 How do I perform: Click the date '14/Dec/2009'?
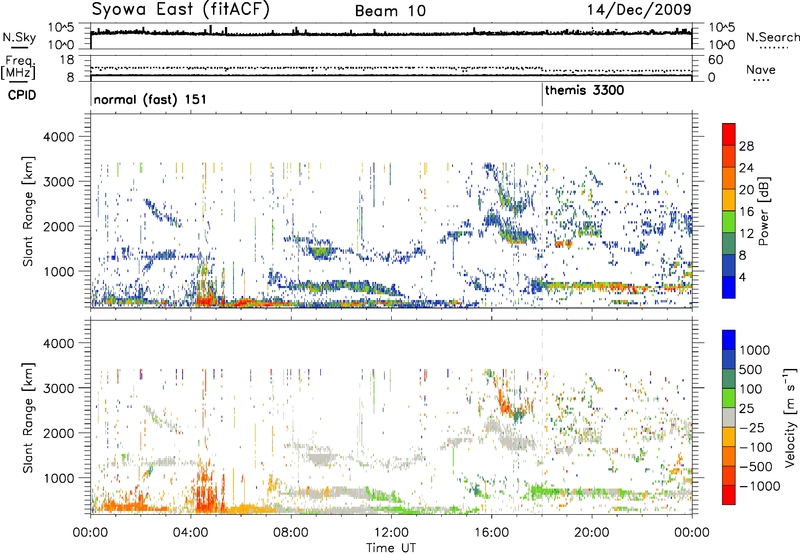pyautogui.click(x=639, y=10)
